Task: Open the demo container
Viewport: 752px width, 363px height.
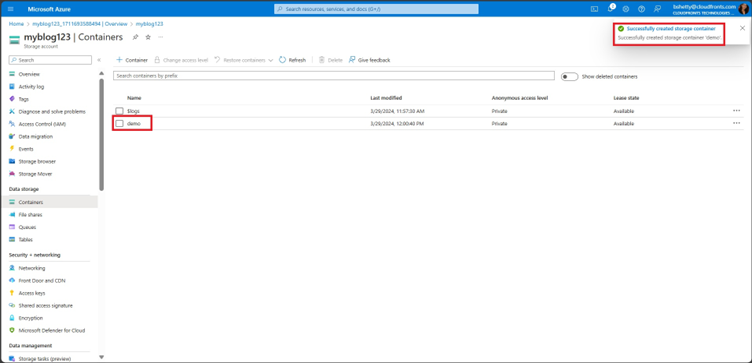Action: tap(134, 124)
